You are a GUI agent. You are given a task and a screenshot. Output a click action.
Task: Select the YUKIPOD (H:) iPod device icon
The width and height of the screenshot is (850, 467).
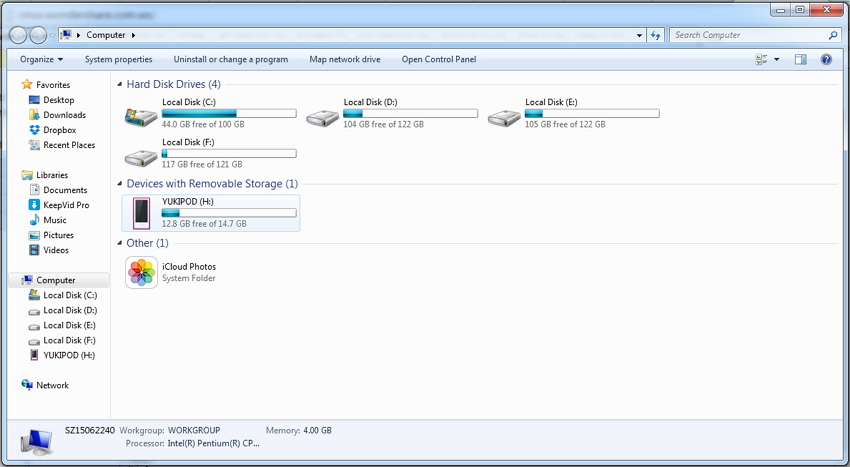click(x=141, y=212)
